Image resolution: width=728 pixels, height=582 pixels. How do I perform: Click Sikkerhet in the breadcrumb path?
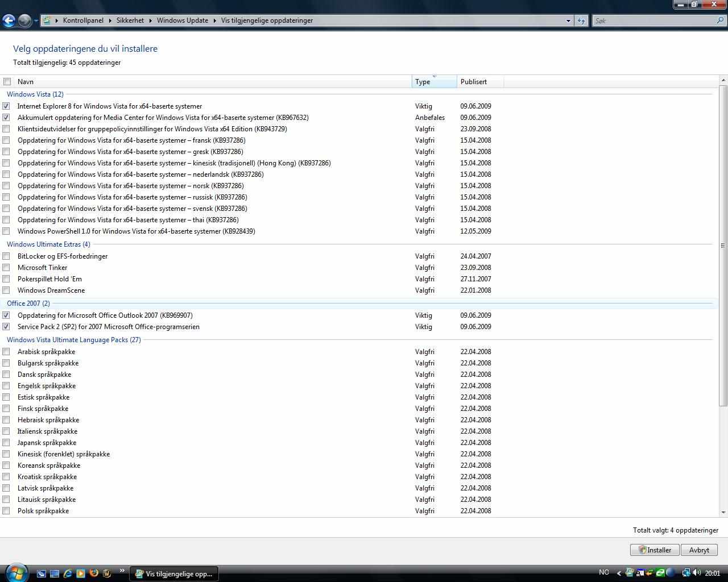pos(130,20)
